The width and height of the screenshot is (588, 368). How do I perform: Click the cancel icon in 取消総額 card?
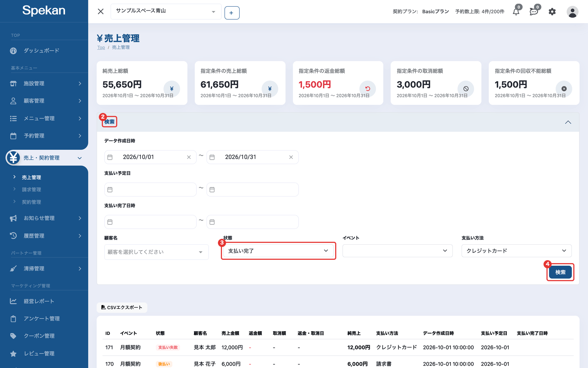coord(466,89)
